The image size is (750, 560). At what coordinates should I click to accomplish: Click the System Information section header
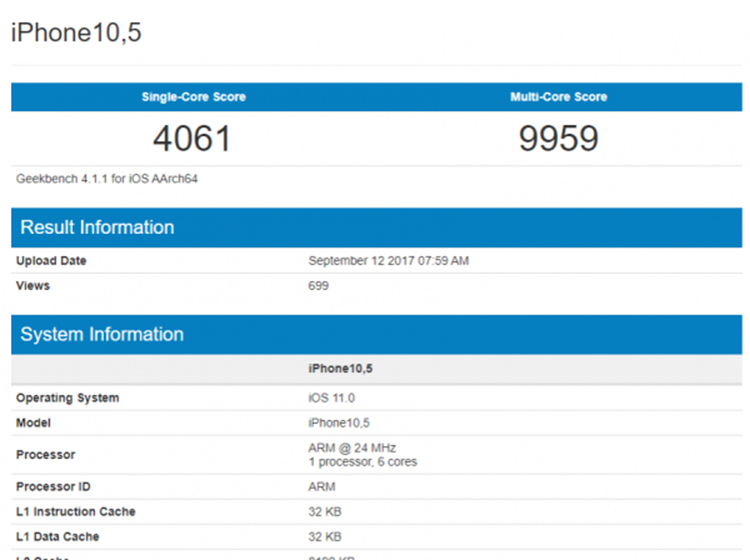click(102, 334)
